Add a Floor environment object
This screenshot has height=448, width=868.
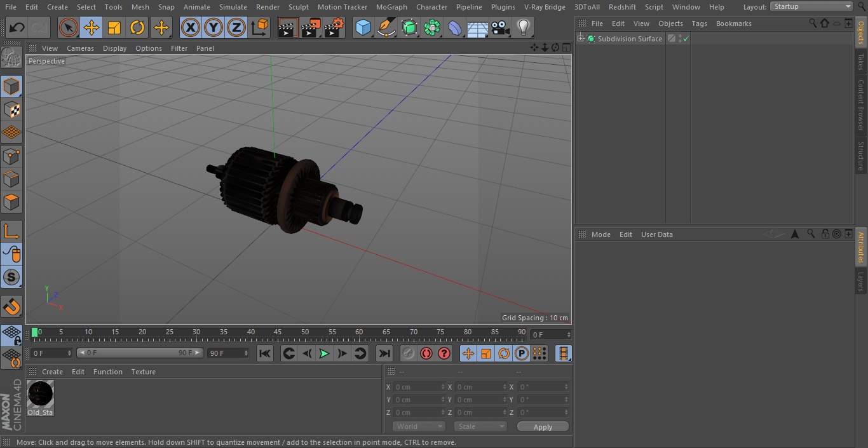(x=478, y=27)
